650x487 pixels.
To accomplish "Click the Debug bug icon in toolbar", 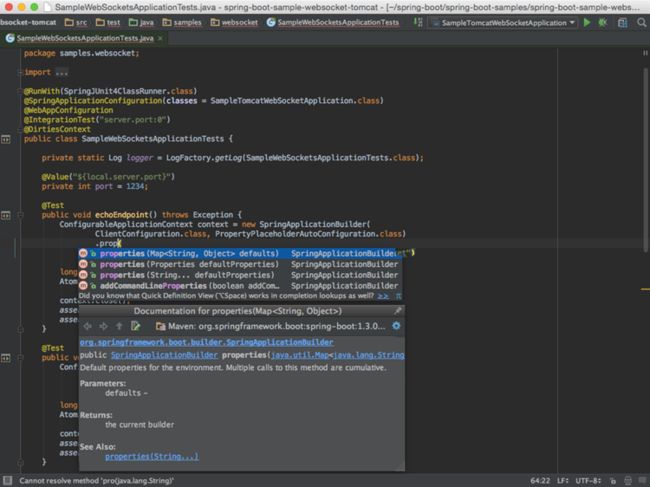I will [x=602, y=21].
